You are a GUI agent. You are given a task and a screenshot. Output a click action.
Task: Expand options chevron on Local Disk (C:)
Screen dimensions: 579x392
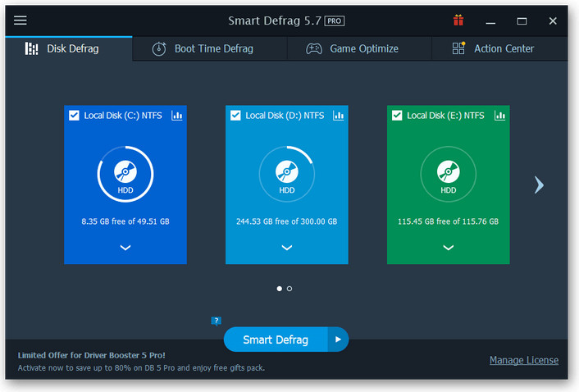[x=125, y=248]
